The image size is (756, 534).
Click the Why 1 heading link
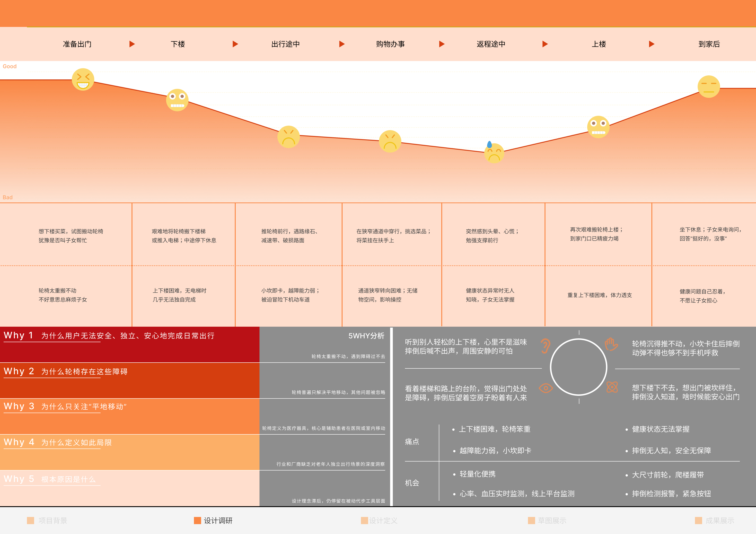click(18, 335)
